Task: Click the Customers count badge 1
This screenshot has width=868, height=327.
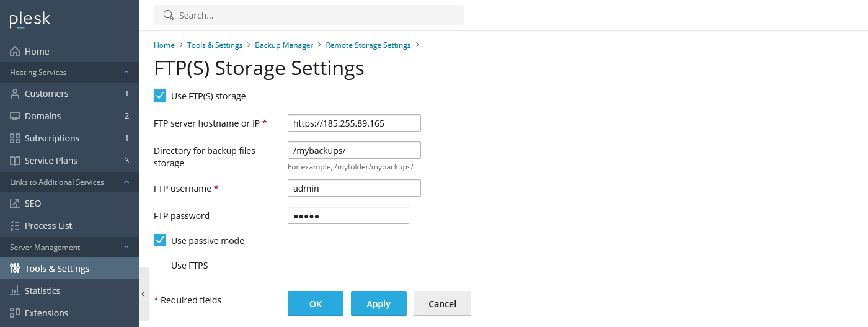Action: [126, 94]
